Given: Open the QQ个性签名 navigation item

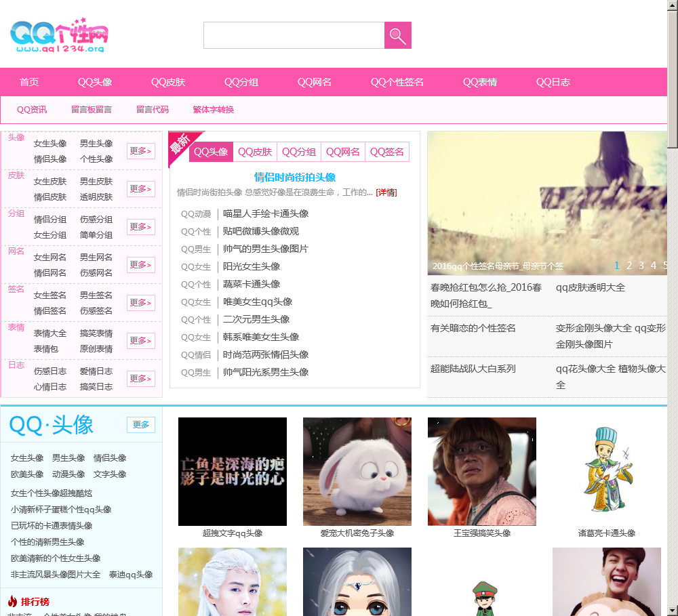Looking at the screenshot, I should point(397,82).
